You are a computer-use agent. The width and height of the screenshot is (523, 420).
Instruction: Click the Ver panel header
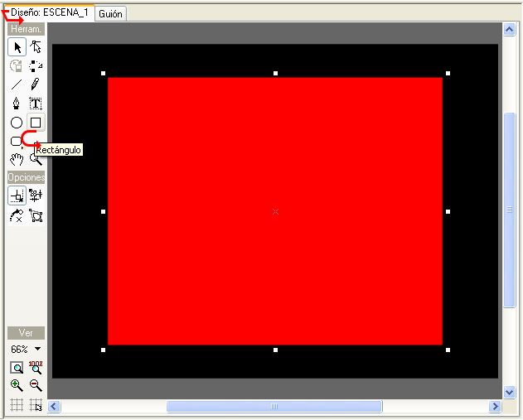pos(26,333)
